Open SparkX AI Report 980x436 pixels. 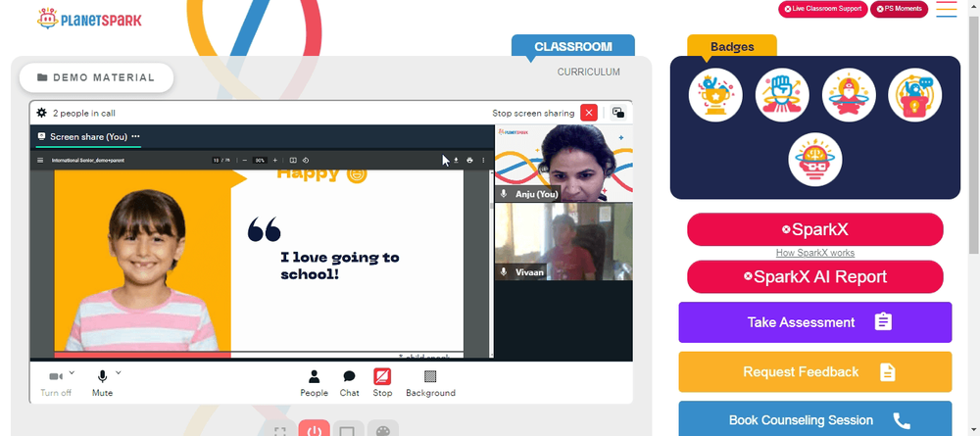point(815,276)
